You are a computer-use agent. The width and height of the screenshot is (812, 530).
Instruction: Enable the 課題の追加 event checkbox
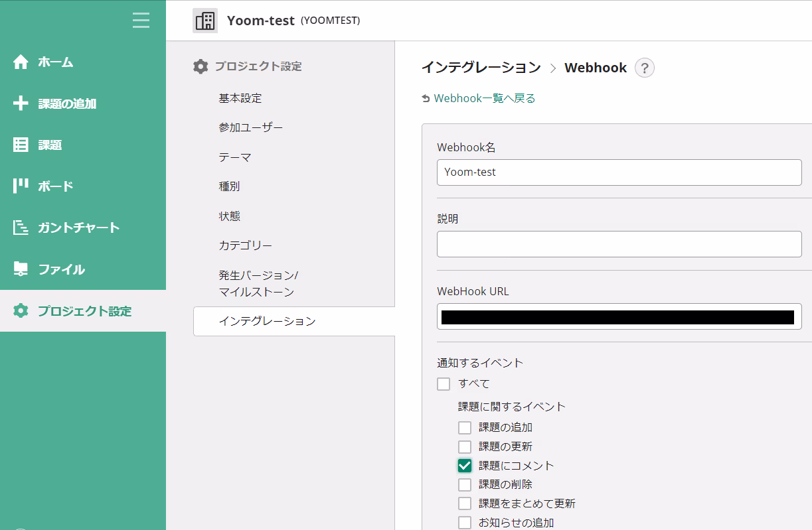[465, 428]
